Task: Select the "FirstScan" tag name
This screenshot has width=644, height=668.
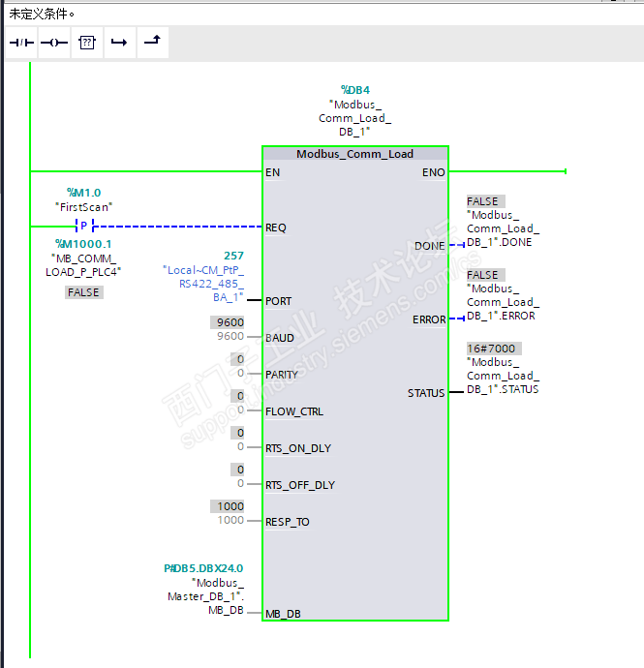Action: click(x=83, y=207)
